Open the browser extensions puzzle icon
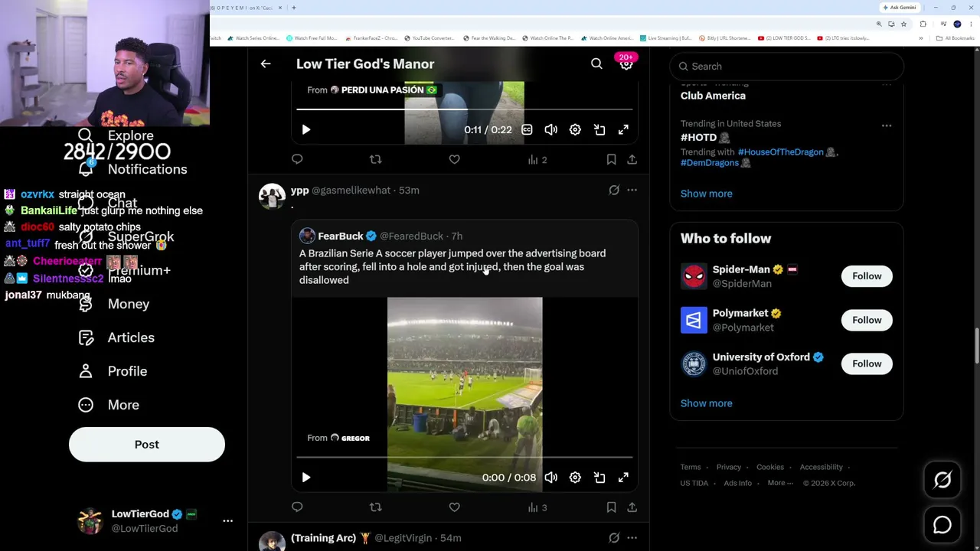 [923, 24]
